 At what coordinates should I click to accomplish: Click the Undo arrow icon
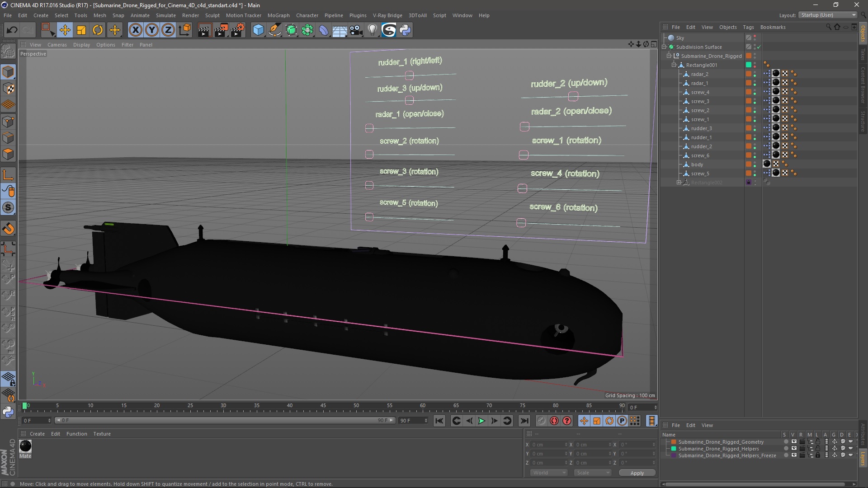[x=12, y=30]
